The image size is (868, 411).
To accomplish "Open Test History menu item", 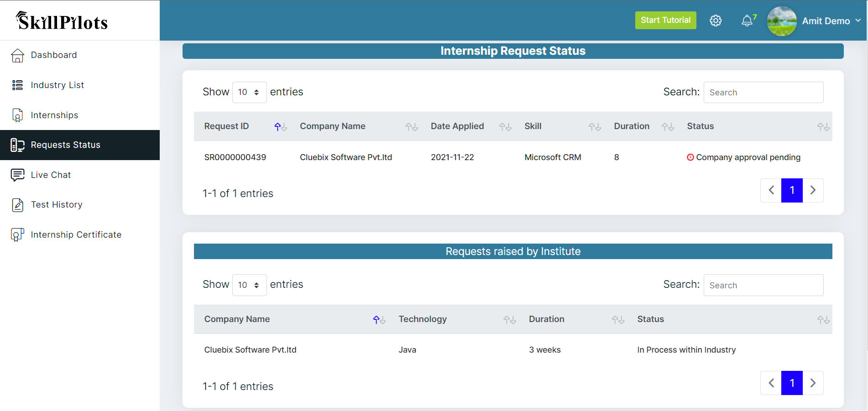I will click(x=80, y=205).
